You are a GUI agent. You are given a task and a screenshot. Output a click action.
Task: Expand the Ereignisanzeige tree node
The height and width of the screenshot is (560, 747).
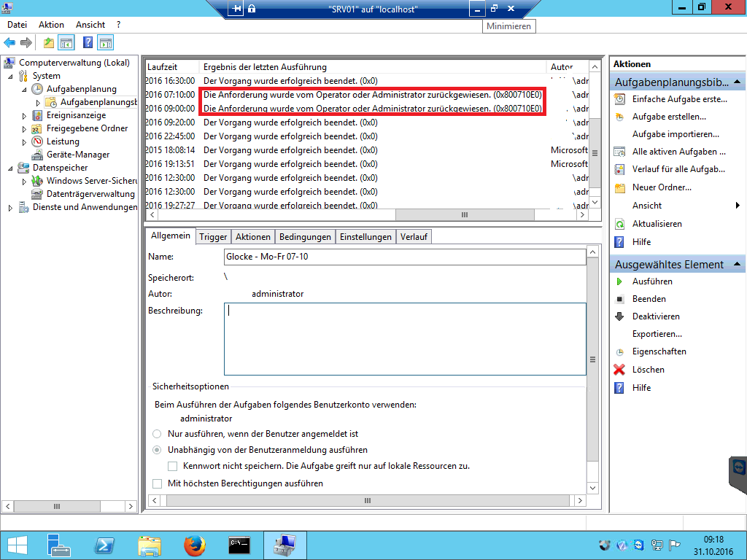point(26,115)
